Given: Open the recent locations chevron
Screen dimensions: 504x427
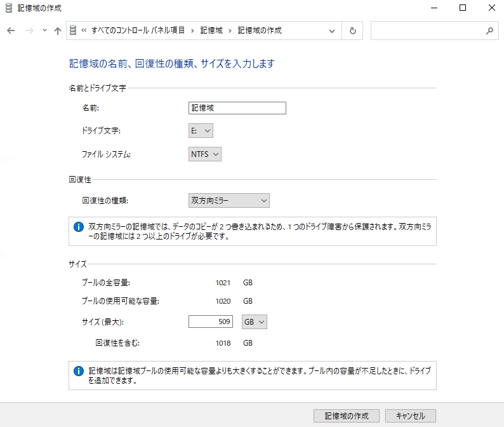Looking at the screenshot, I should 44,30.
